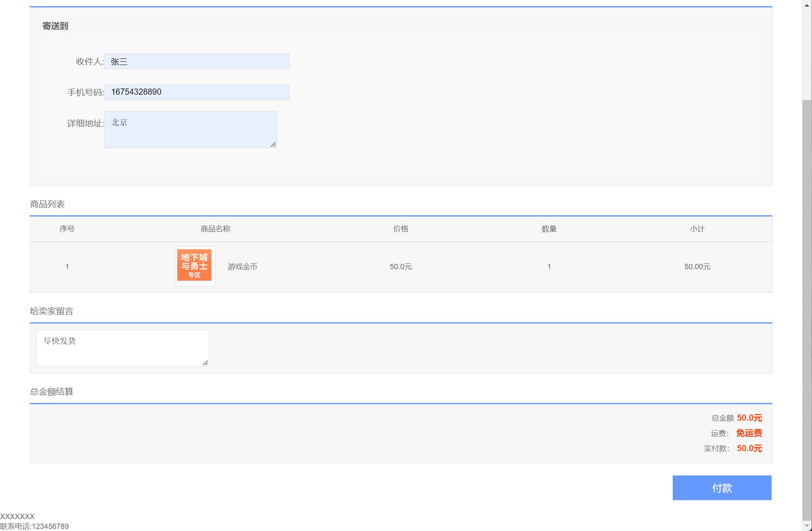Click the scrollbar up arrow
The image size is (812, 531).
coord(807,5)
